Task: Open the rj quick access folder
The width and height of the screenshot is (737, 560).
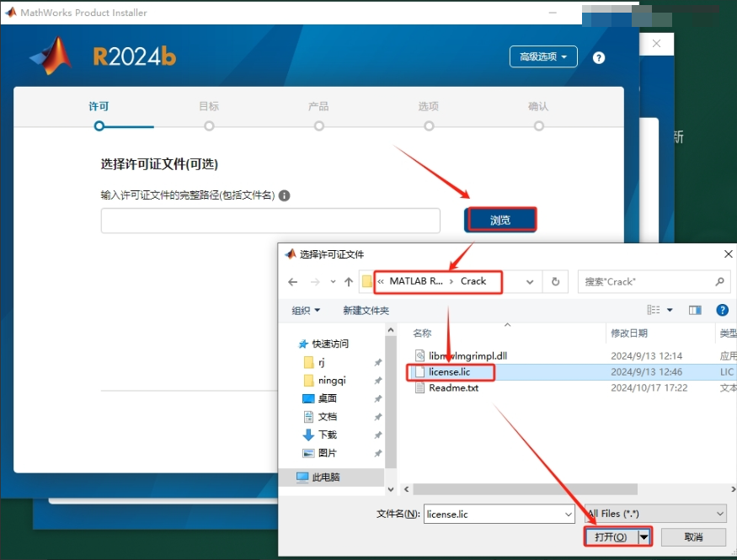Action: (x=322, y=362)
